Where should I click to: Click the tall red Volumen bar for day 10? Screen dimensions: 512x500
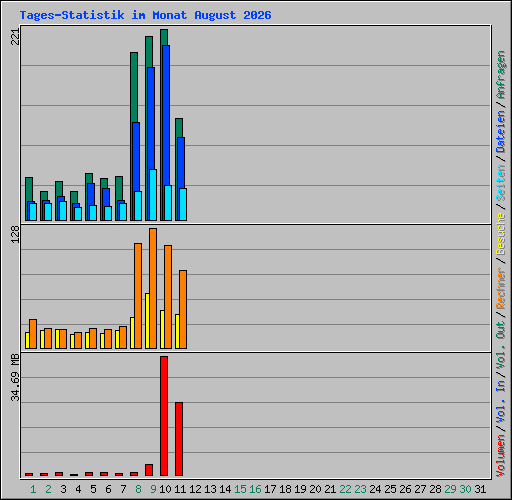tap(164, 416)
